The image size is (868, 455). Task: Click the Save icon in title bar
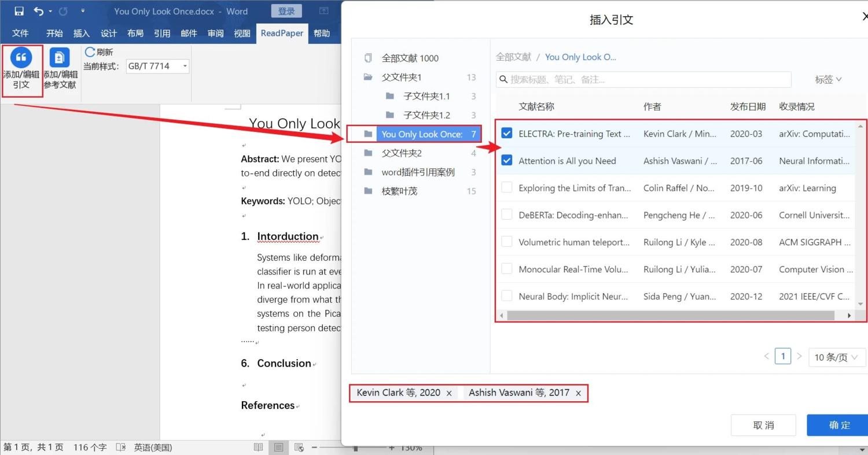click(x=19, y=11)
